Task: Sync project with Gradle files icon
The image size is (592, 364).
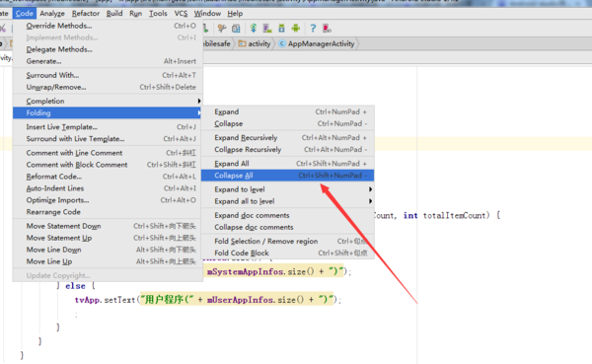Action: 254,28
